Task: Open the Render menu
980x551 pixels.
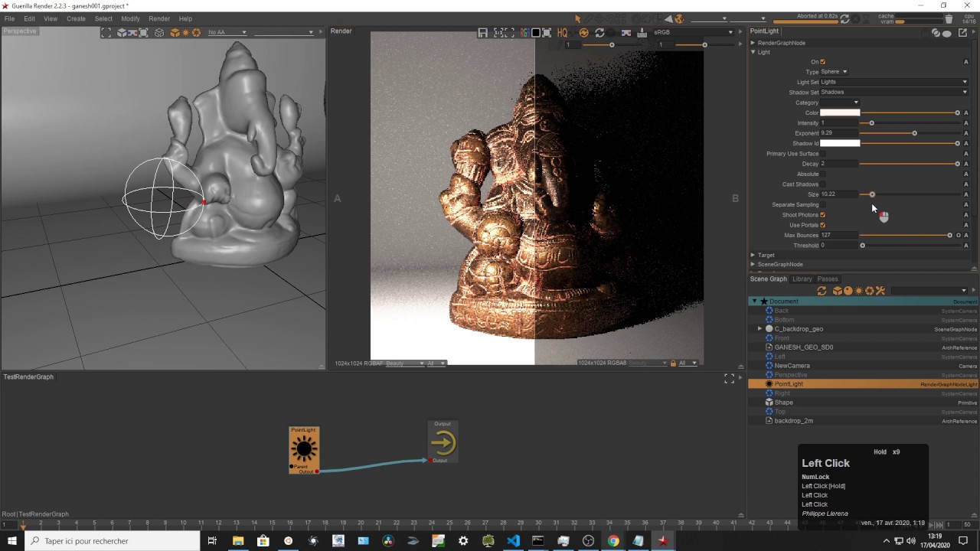Action: pos(159,18)
